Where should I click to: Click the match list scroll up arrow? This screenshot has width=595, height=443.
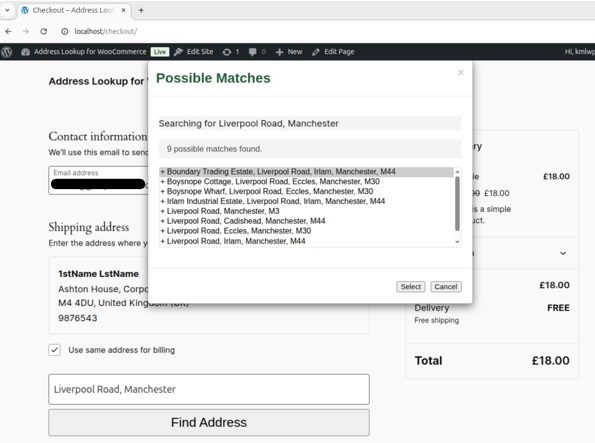(457, 172)
